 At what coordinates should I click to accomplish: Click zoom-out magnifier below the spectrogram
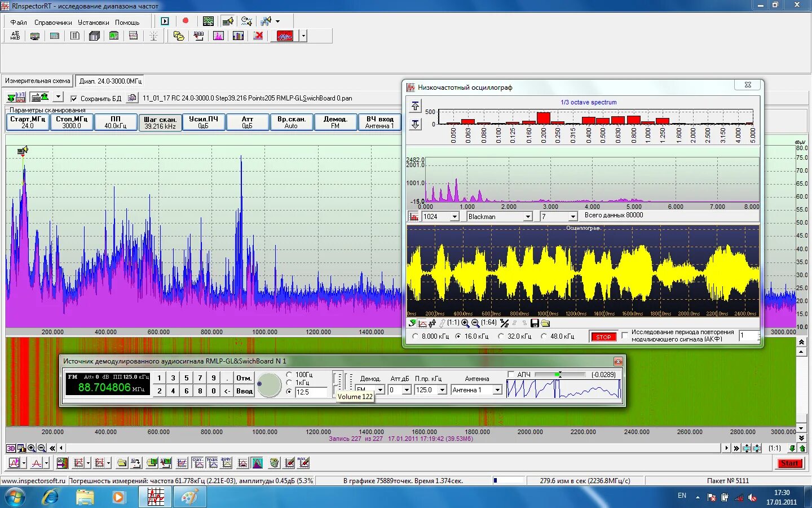pyautogui.click(x=42, y=448)
